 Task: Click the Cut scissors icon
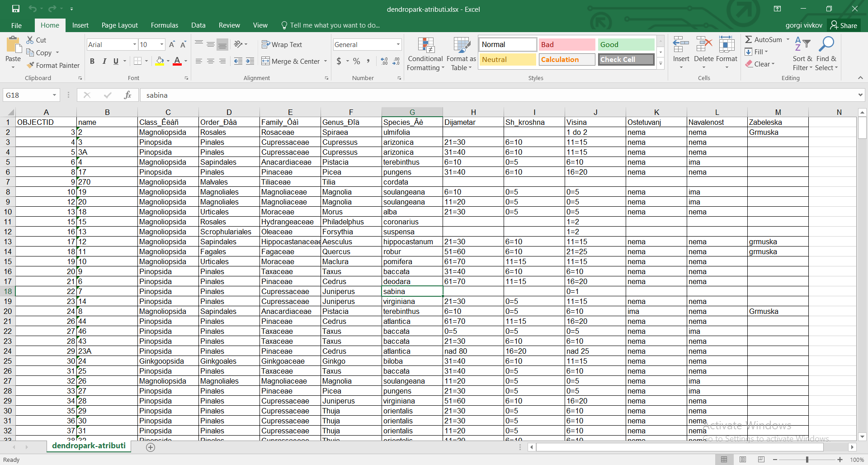(x=30, y=40)
